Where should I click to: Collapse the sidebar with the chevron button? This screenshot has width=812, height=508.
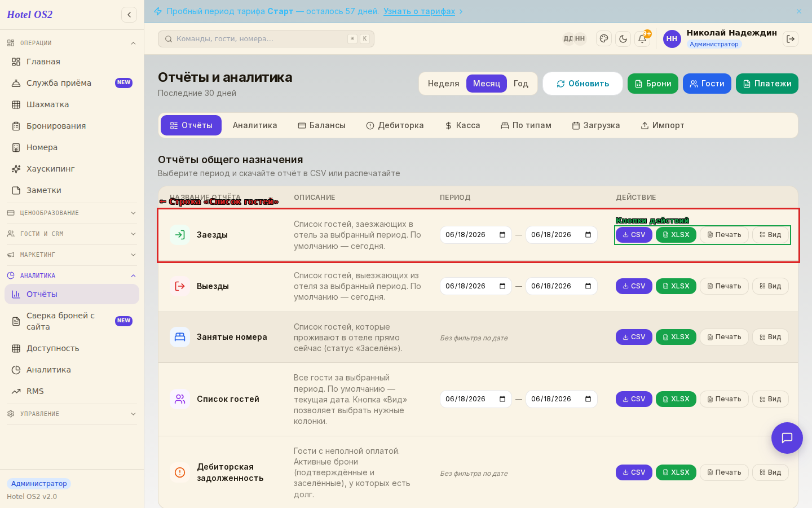pos(129,15)
